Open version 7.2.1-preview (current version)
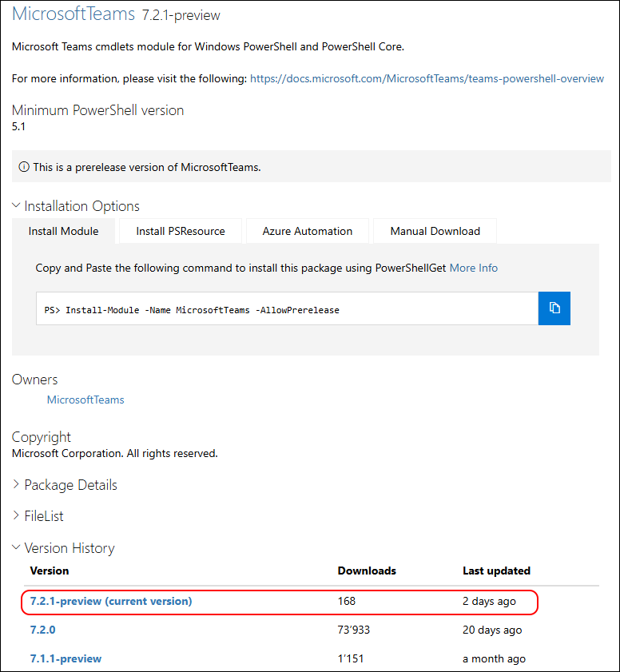The image size is (620, 672). point(111,601)
